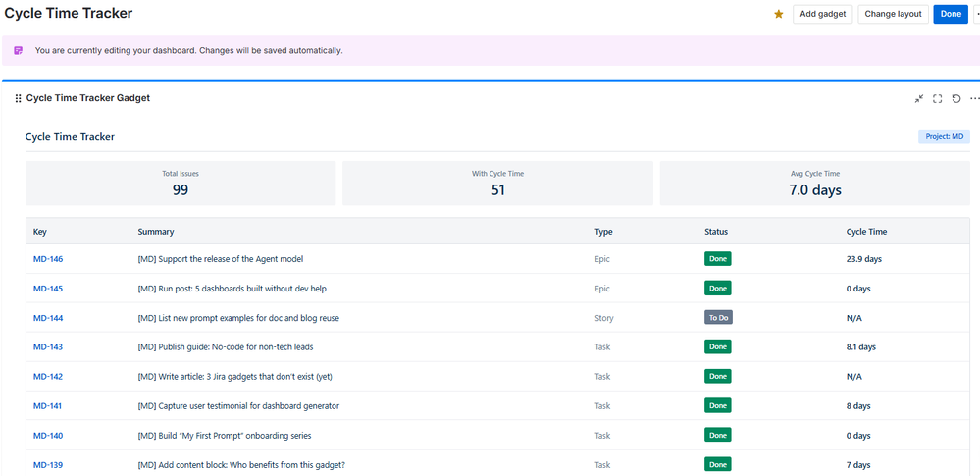Open issue MD-139 link

coord(48,465)
